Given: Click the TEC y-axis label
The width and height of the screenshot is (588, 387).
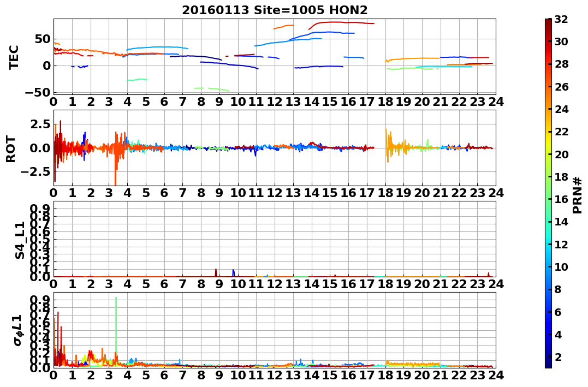Looking at the screenshot, I should point(14,57).
